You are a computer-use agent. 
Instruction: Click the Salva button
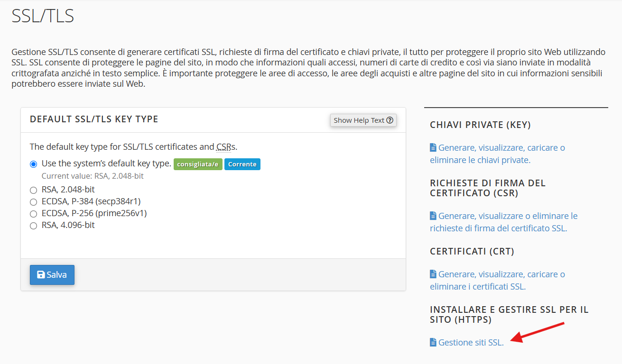tap(52, 275)
